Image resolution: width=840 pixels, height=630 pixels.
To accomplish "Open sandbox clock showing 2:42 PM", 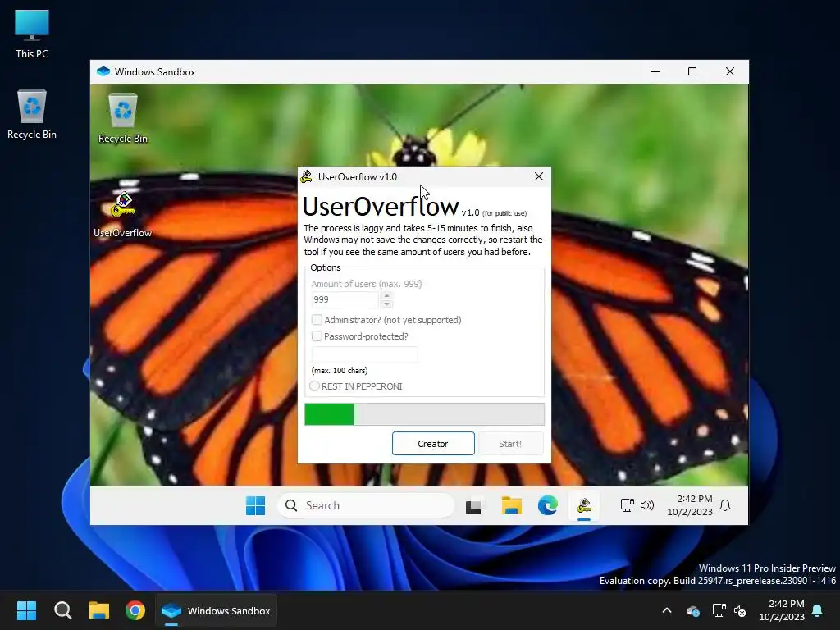I will pyautogui.click(x=689, y=505).
